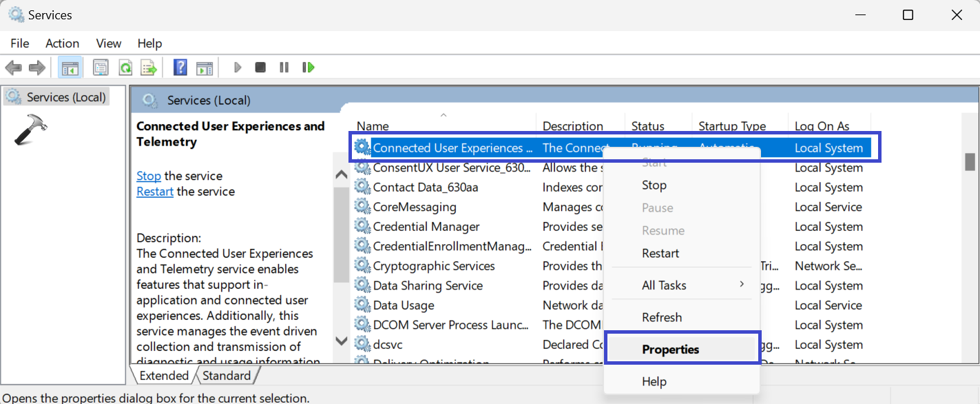Click the blue Help question mark icon

click(180, 68)
